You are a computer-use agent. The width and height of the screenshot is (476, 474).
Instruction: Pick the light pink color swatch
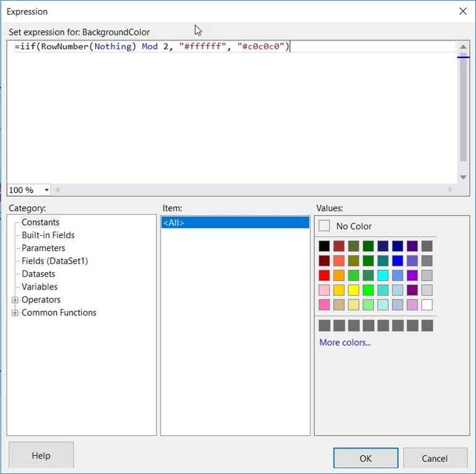point(324,290)
